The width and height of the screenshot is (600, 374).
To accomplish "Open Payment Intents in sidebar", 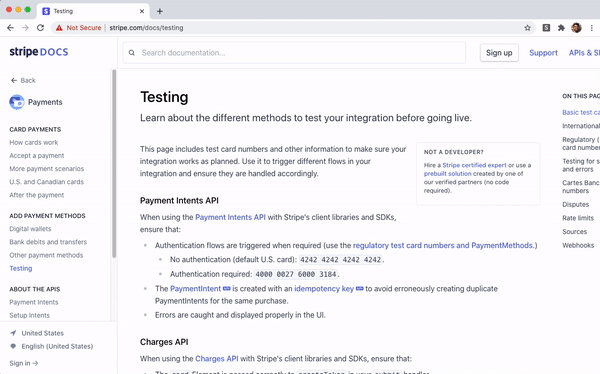I will point(34,302).
